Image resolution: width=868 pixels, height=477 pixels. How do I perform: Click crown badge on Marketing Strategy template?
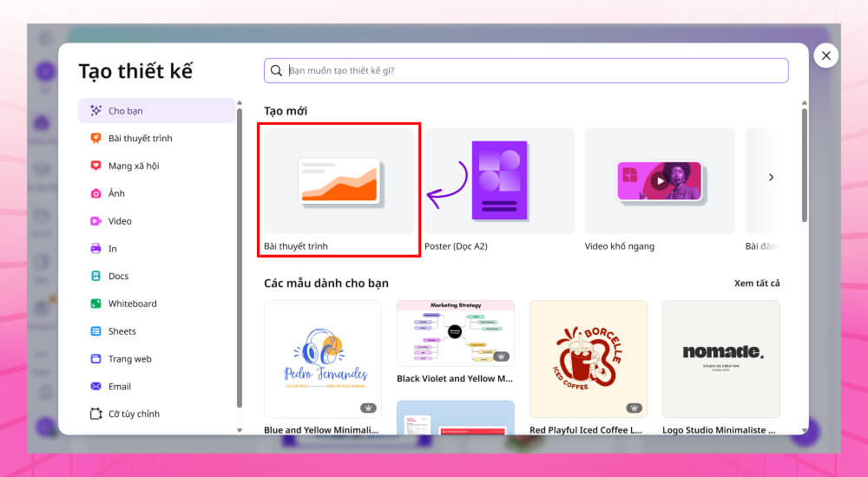[501, 356]
